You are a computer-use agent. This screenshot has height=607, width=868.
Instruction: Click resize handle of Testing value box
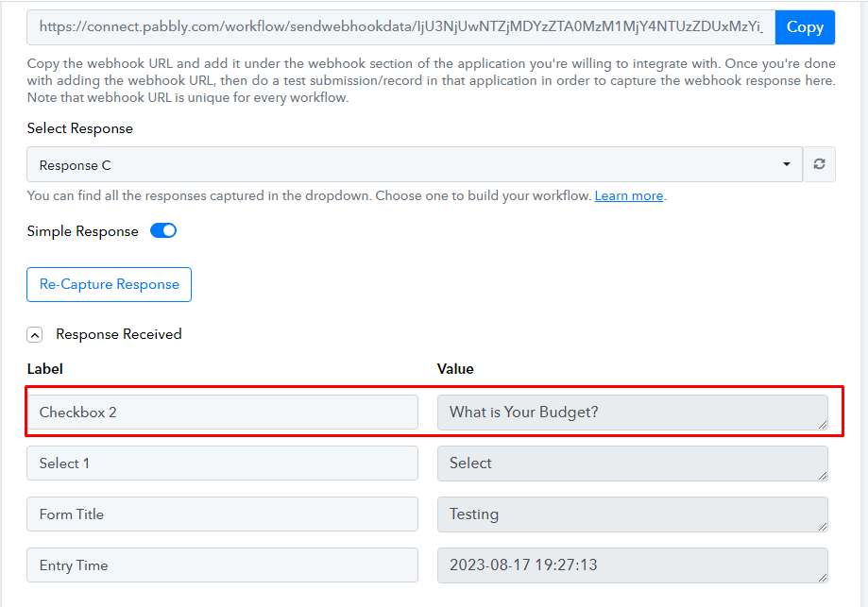(823, 526)
